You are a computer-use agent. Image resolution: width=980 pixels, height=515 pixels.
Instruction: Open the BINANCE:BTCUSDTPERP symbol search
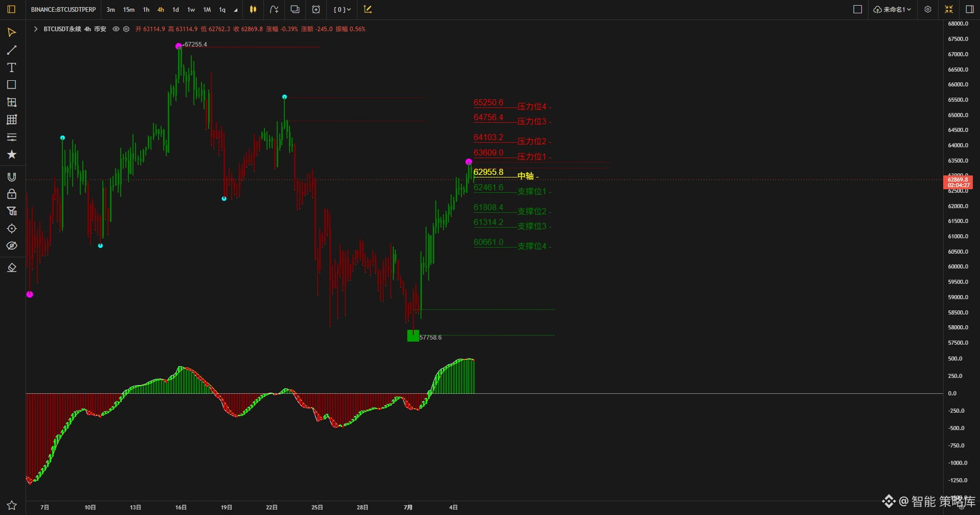(x=63, y=10)
